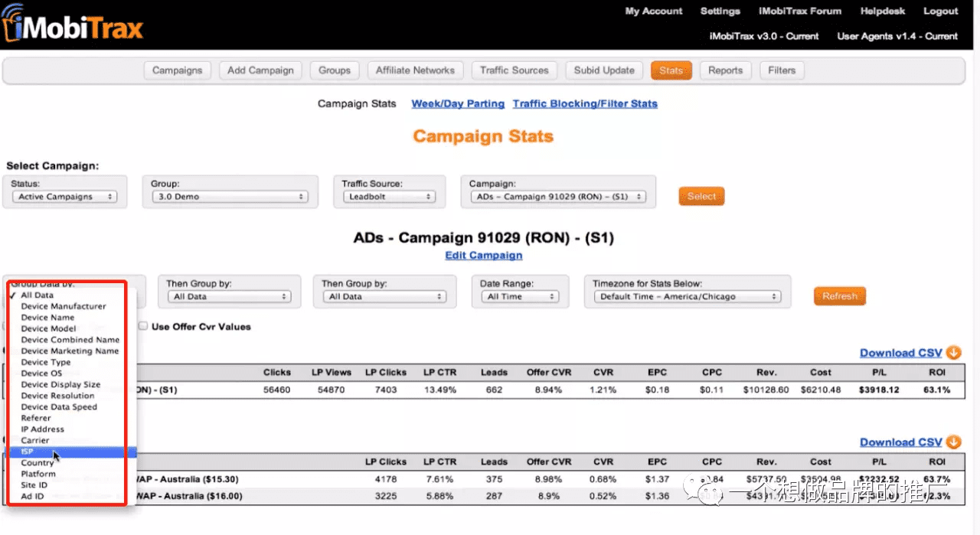
Task: Click Clicks value 56460
Action: tap(276, 390)
